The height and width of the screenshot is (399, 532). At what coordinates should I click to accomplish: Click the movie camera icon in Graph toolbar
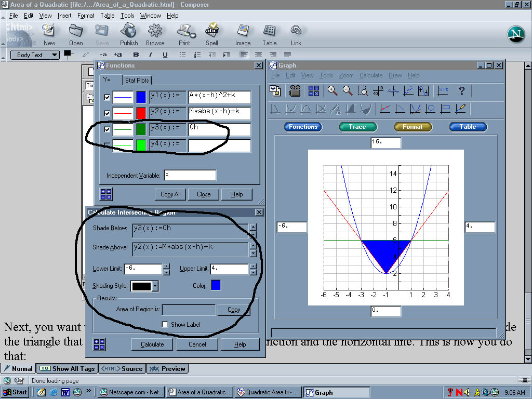295,91
